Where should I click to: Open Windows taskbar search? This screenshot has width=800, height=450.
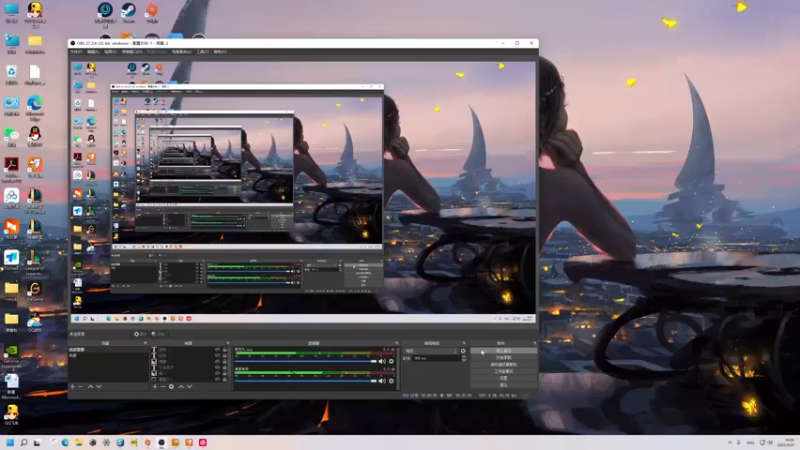pos(23,442)
